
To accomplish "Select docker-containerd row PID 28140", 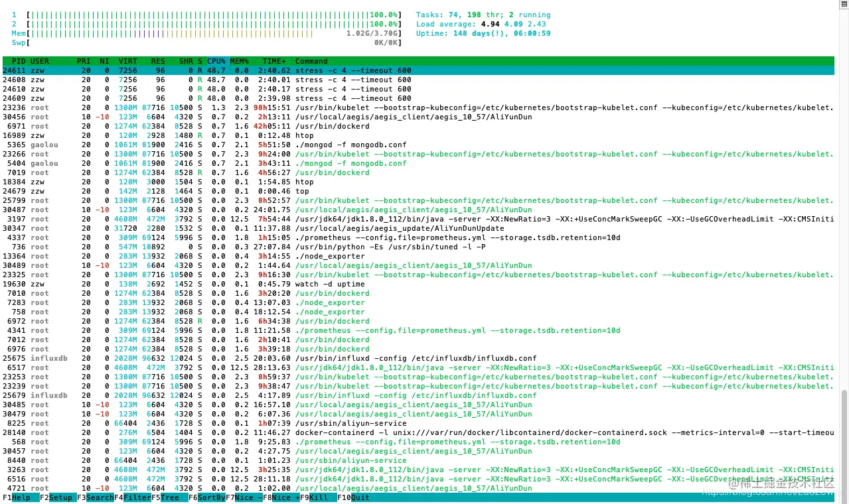I will [x=418, y=432].
